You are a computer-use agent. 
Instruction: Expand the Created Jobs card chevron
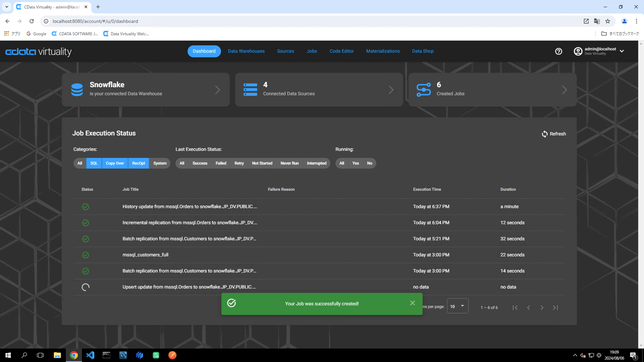coord(565,90)
